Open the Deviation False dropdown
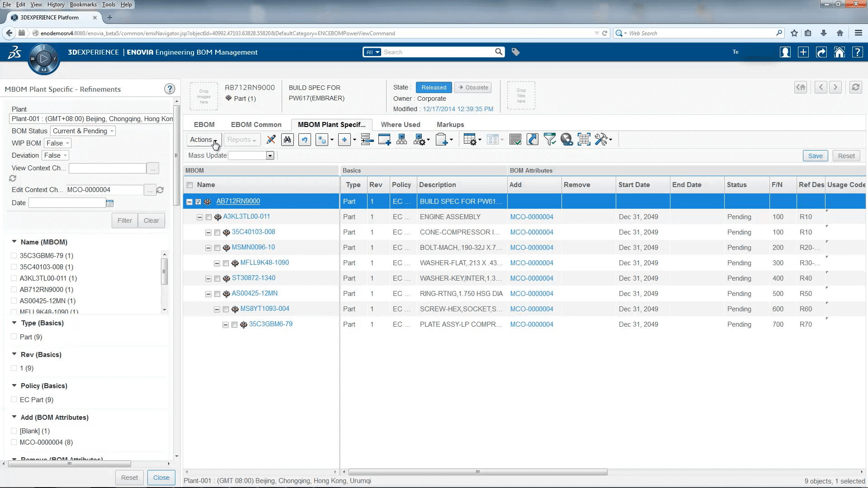Image resolution: width=868 pixels, height=488 pixels. (56, 155)
